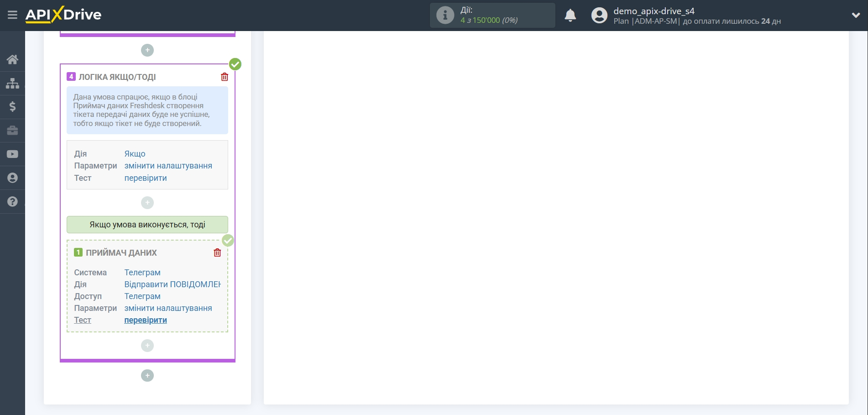This screenshot has width=868, height=415.
Task: Click the ЛОГІКА ЯКЩО/ТОДІ title
Action: (117, 77)
